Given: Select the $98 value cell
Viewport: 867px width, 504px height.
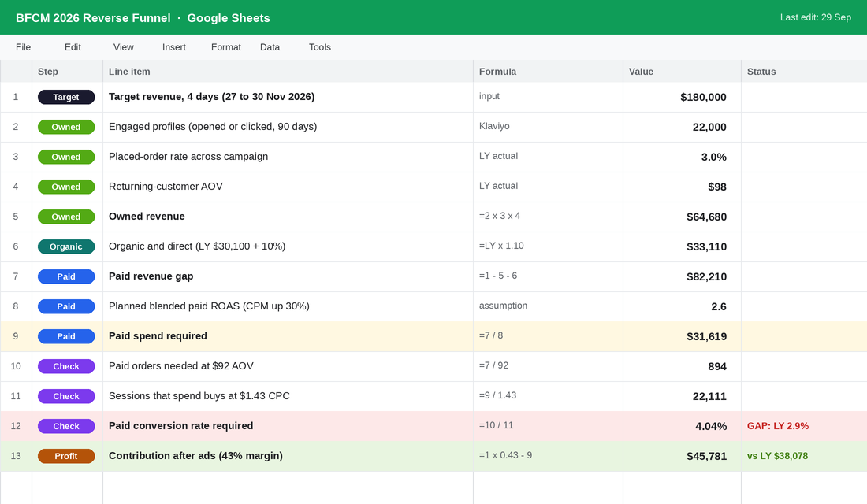Looking at the screenshot, I should [682, 187].
